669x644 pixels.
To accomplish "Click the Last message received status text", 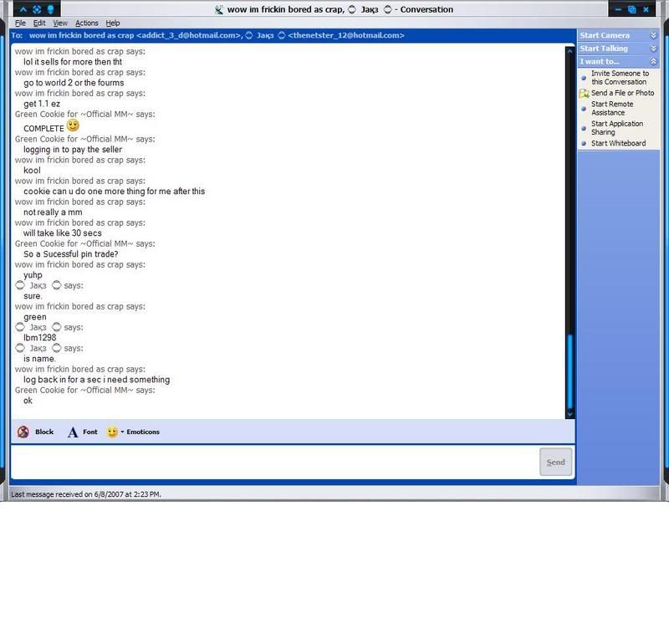I will pyautogui.click(x=86, y=494).
